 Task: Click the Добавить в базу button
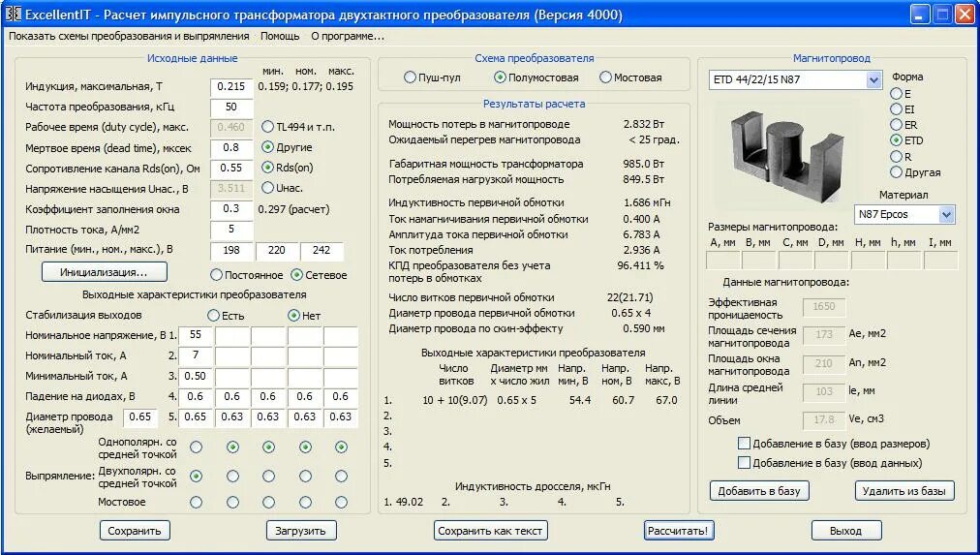click(x=759, y=491)
